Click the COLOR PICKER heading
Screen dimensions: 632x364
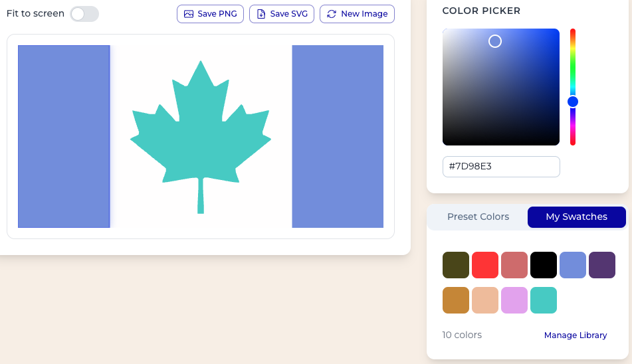[481, 11]
